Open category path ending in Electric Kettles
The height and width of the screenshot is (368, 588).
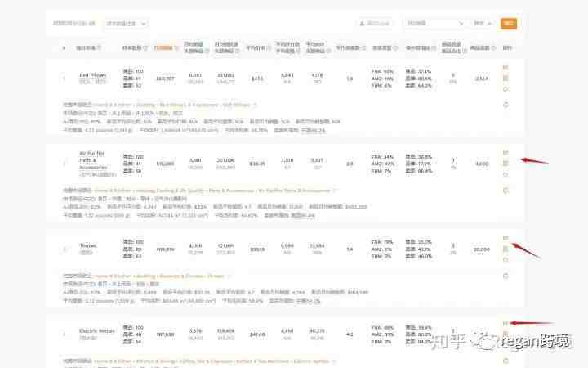212,361
